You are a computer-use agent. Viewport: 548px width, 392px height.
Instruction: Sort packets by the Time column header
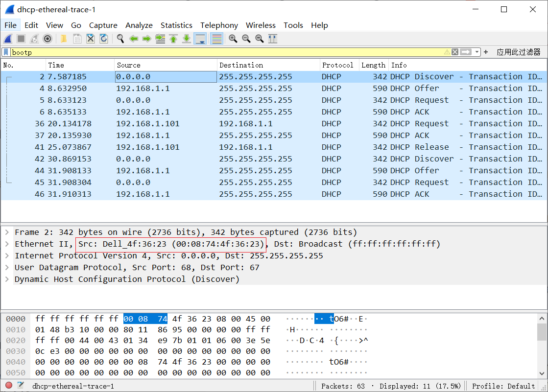tap(80, 65)
